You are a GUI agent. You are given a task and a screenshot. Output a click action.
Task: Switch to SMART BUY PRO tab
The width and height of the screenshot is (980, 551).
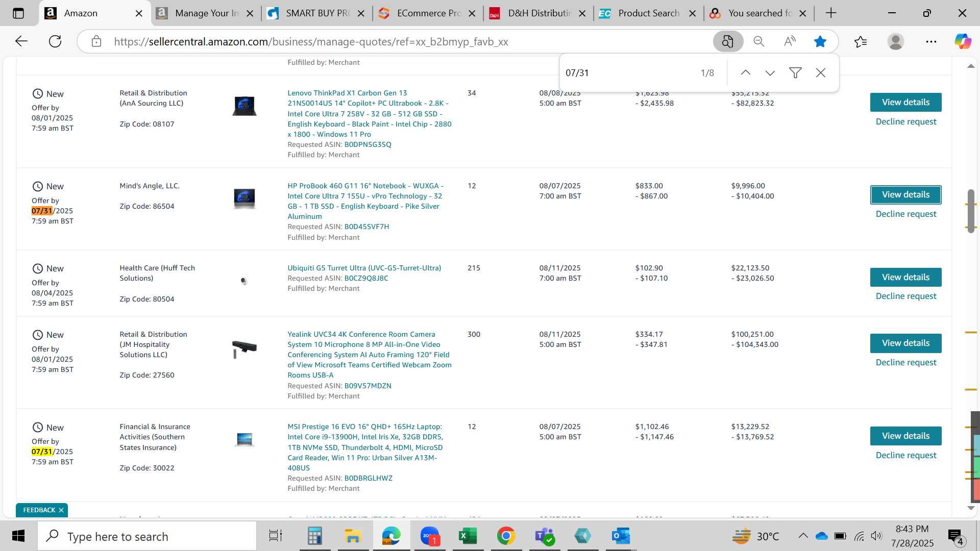coord(316,13)
